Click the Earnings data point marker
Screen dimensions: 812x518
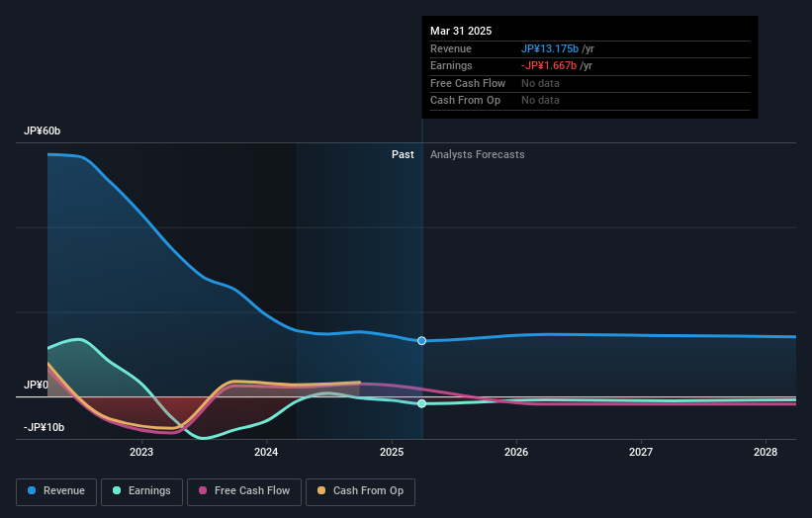pyautogui.click(x=421, y=403)
